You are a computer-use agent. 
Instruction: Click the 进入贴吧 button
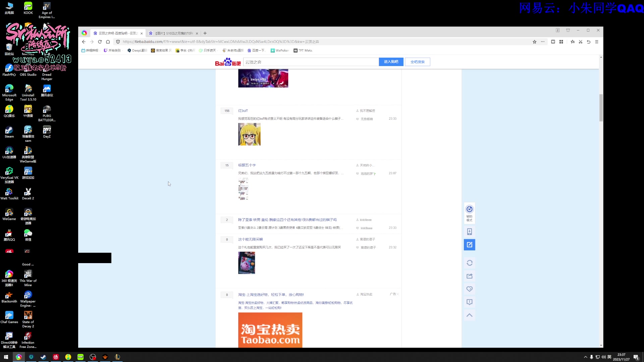click(391, 62)
